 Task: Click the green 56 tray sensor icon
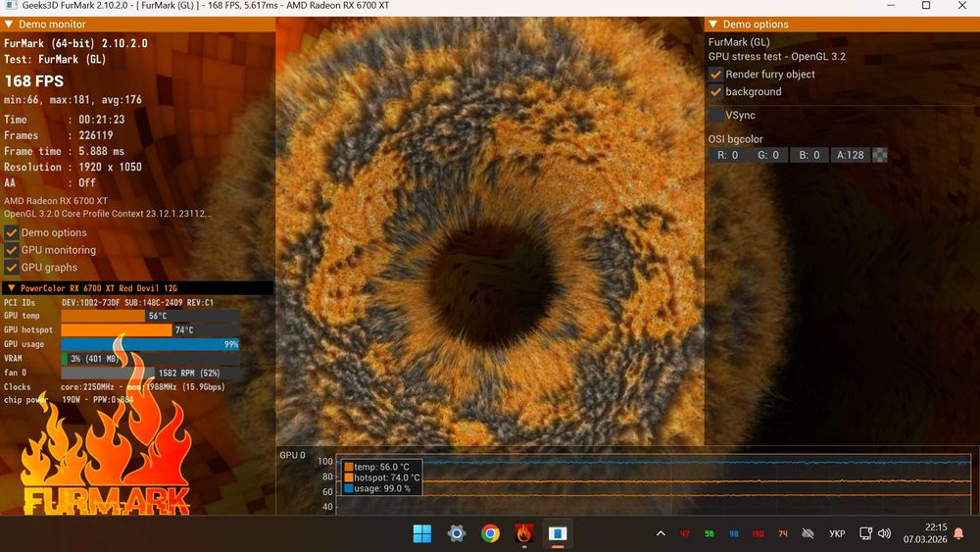[x=710, y=534]
